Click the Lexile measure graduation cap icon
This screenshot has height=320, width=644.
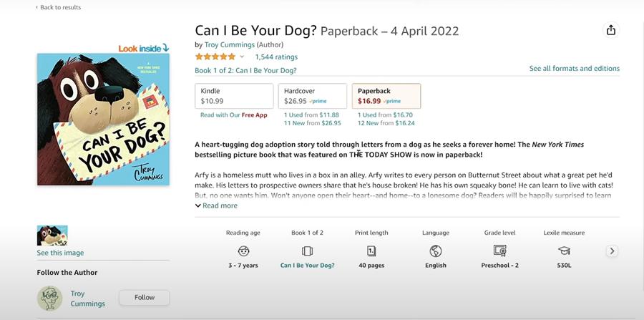[x=564, y=251]
